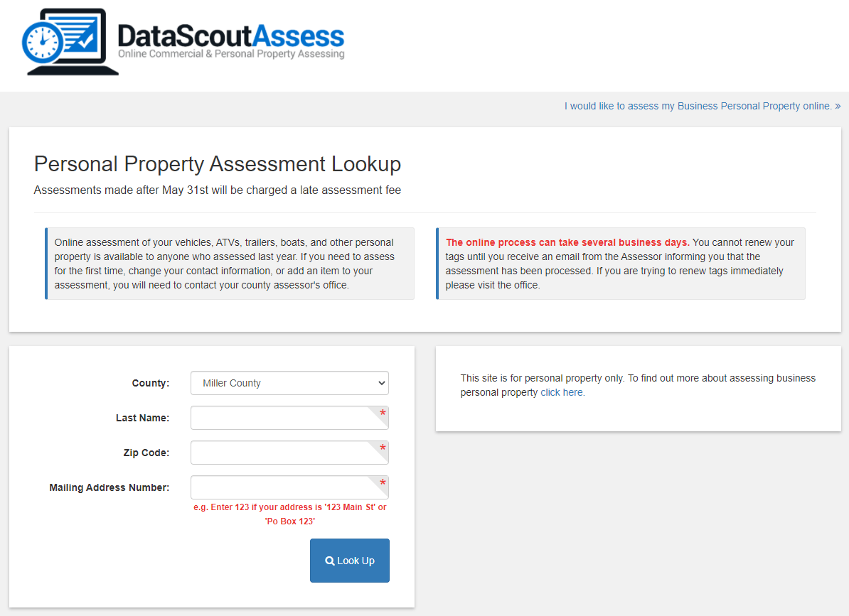Click the red asterisk in Last Name field
The height and width of the screenshot is (616, 849).
tap(383, 414)
